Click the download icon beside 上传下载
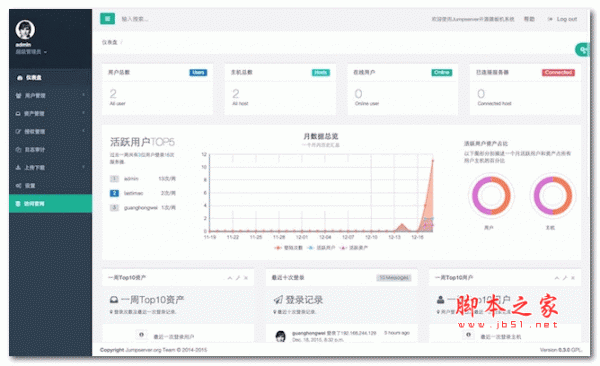The image size is (600, 366). click(x=18, y=168)
